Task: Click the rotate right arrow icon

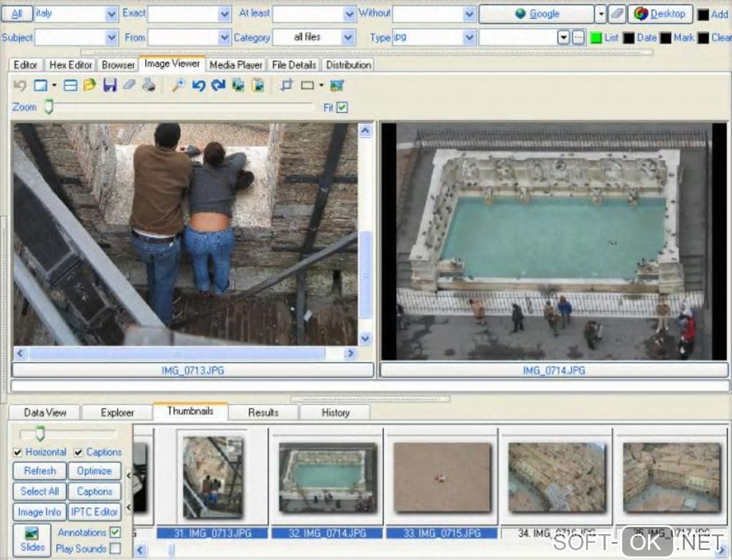Action: 218,85
